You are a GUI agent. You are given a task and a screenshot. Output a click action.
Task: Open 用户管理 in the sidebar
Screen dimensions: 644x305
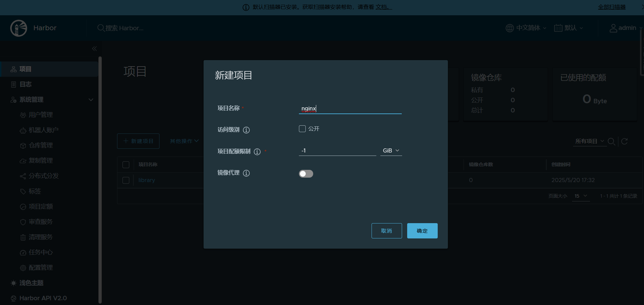point(41,115)
